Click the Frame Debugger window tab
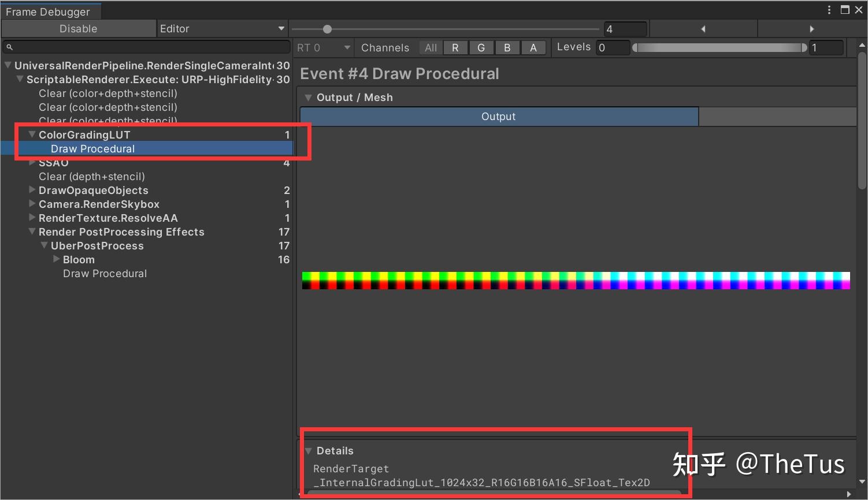868x500 pixels. [x=49, y=11]
